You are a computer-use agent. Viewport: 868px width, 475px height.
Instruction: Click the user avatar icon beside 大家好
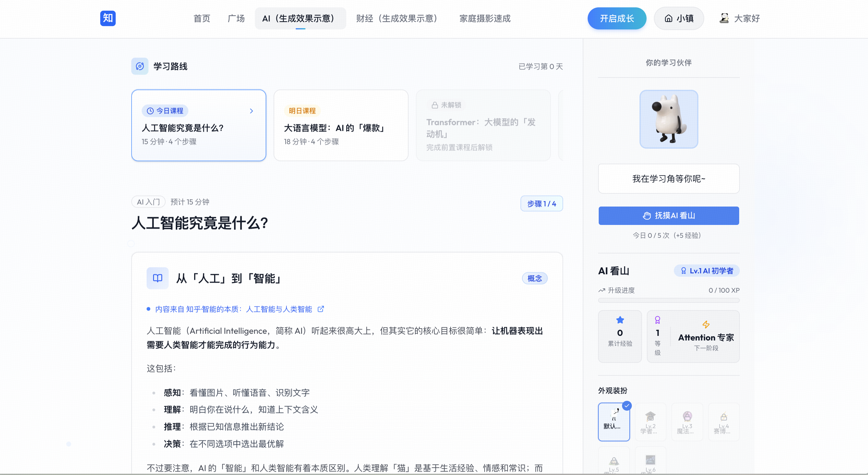tap(724, 18)
